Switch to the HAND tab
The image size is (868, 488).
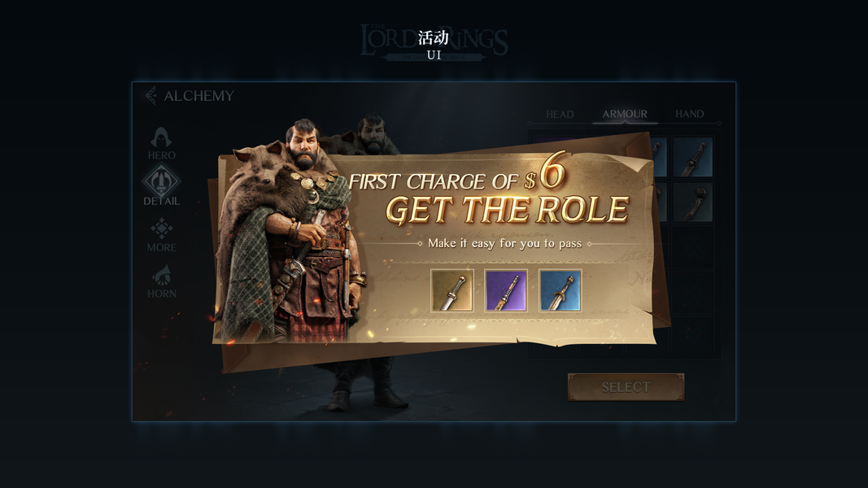click(689, 114)
